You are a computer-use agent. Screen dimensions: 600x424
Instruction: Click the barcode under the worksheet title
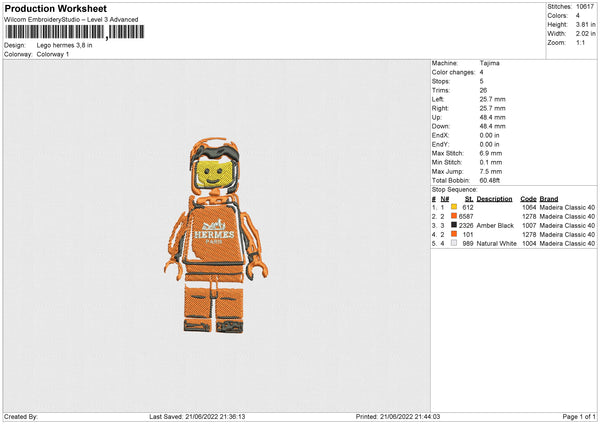click(x=75, y=32)
